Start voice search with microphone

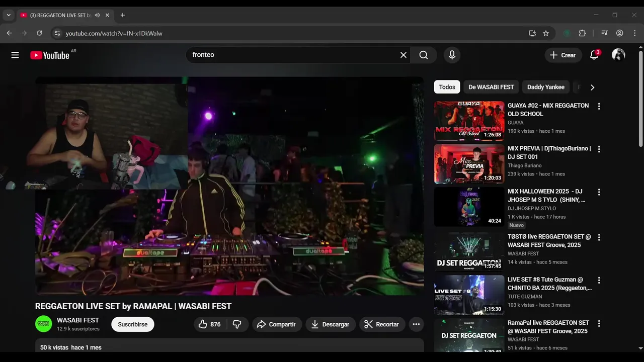click(x=452, y=55)
